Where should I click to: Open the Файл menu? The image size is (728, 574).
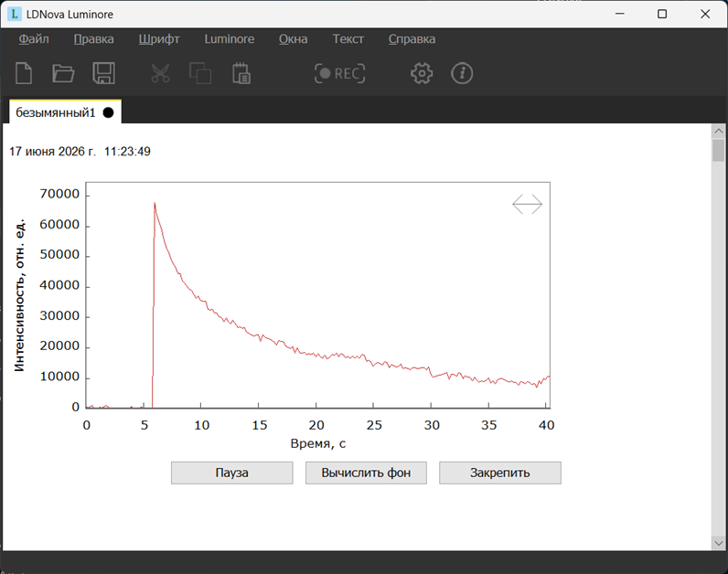(34, 39)
